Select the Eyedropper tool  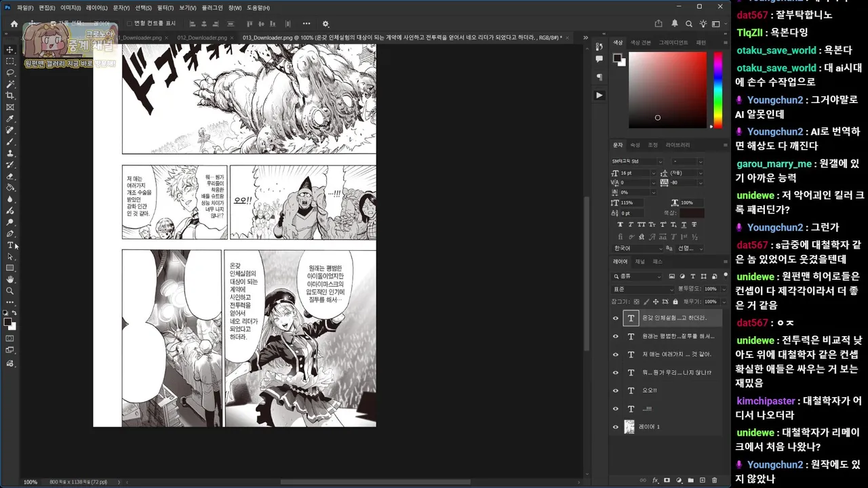(10, 119)
